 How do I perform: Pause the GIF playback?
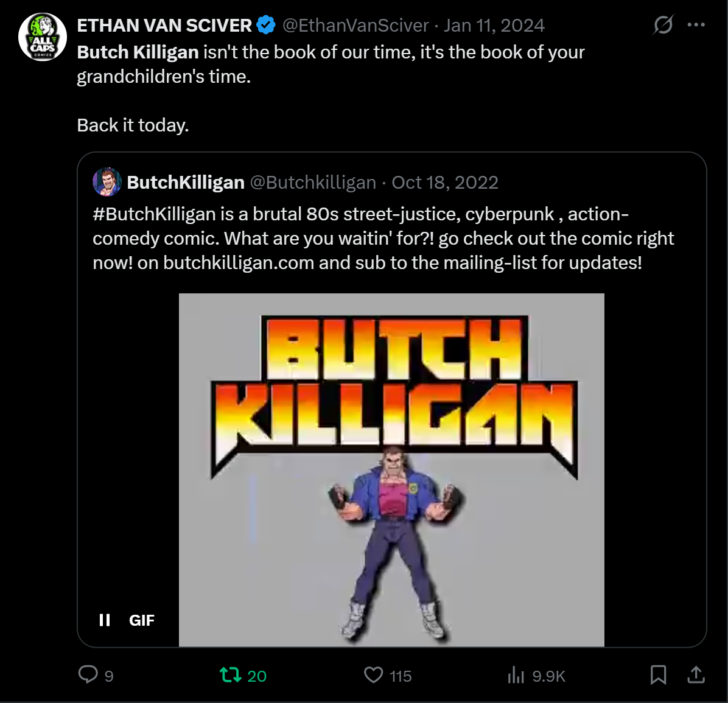coord(105,620)
